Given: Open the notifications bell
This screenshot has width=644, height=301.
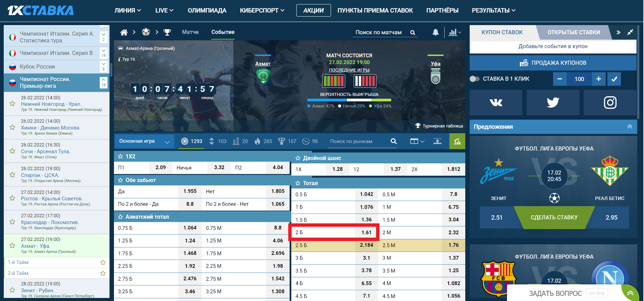Looking at the screenshot, I should (x=435, y=32).
